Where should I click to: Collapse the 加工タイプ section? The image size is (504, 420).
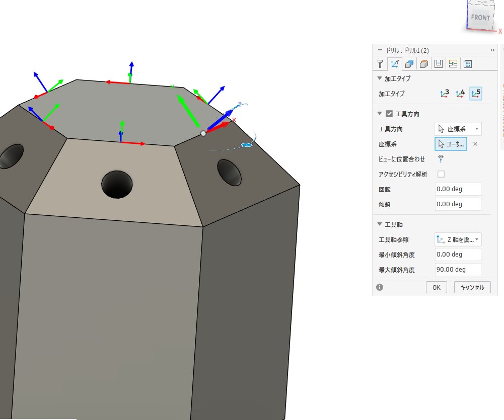[x=379, y=78]
